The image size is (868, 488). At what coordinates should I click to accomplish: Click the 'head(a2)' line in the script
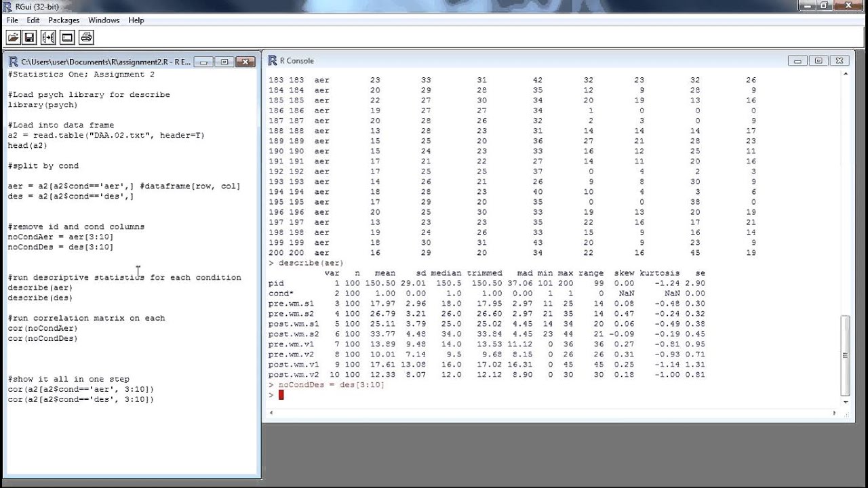[28, 146]
